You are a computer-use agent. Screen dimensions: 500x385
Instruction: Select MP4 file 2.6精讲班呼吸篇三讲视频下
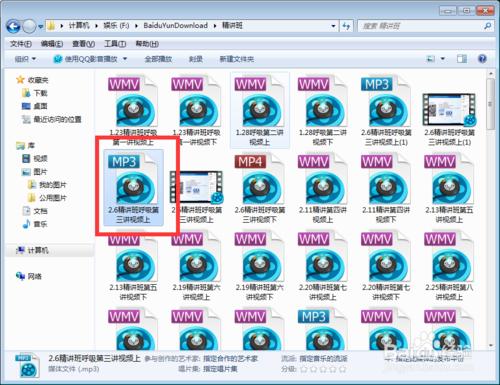pos(259,188)
